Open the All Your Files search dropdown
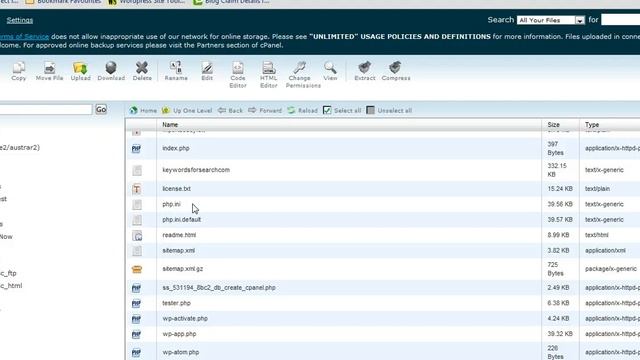This screenshot has width=640, height=360. [551, 20]
